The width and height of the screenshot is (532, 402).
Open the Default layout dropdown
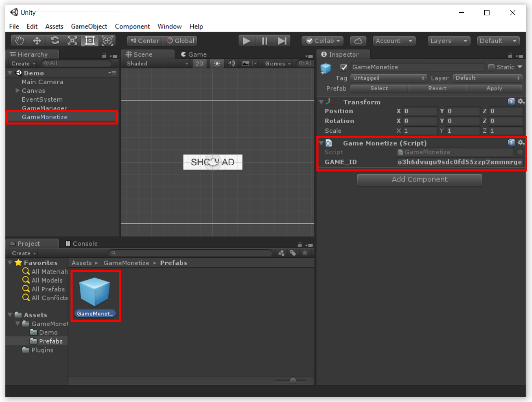498,41
